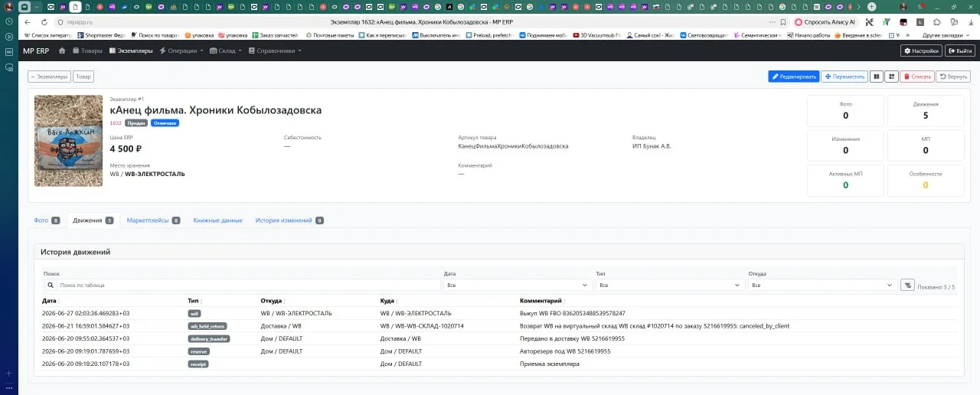Click the Особенности counter card
The height and width of the screenshot is (395, 980).
[x=926, y=181]
